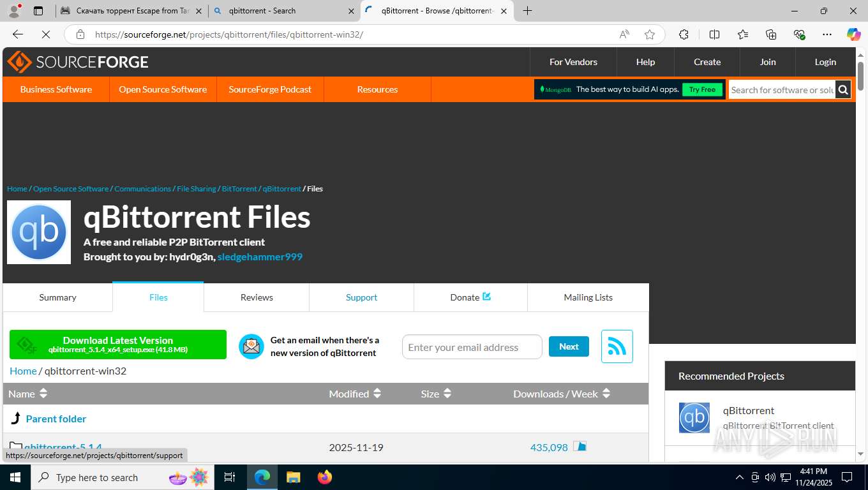
Task: Open the Support tab
Action: (x=361, y=297)
